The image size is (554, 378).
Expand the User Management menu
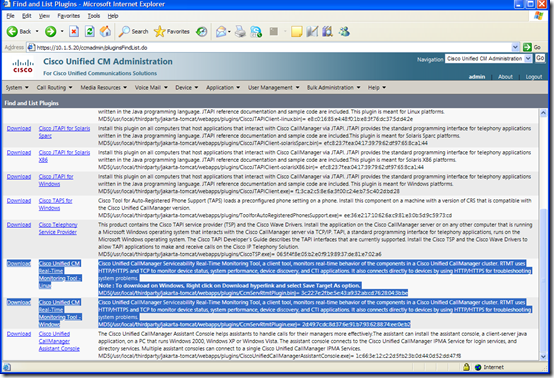[273, 87]
